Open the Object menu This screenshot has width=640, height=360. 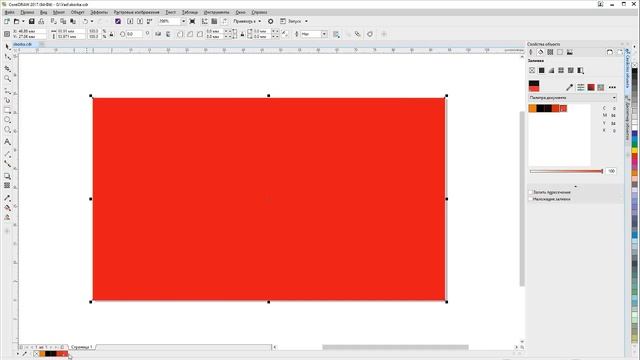(78, 12)
